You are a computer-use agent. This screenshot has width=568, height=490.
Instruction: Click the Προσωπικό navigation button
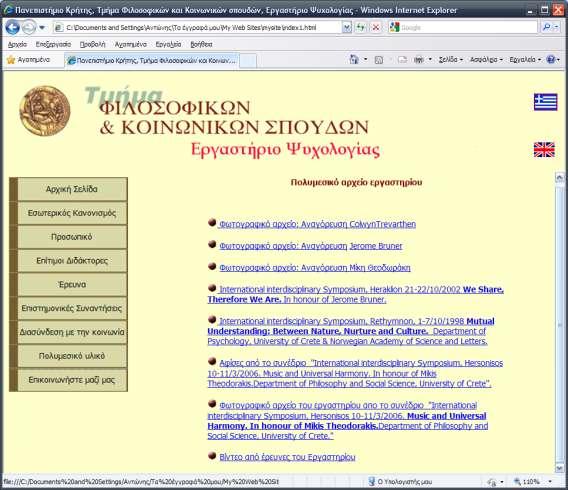[x=72, y=237]
